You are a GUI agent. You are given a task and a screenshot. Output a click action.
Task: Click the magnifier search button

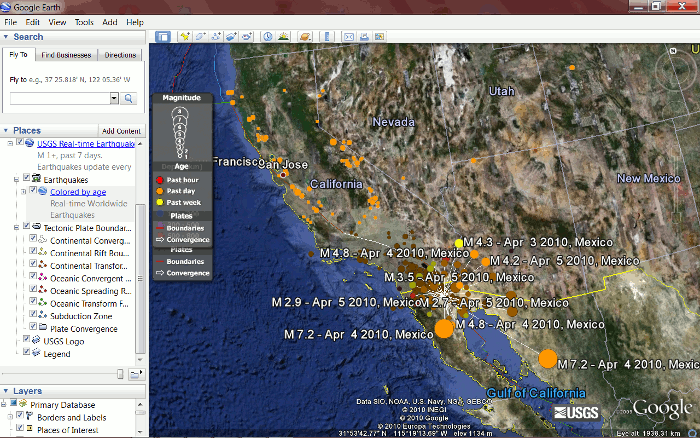pos(129,98)
